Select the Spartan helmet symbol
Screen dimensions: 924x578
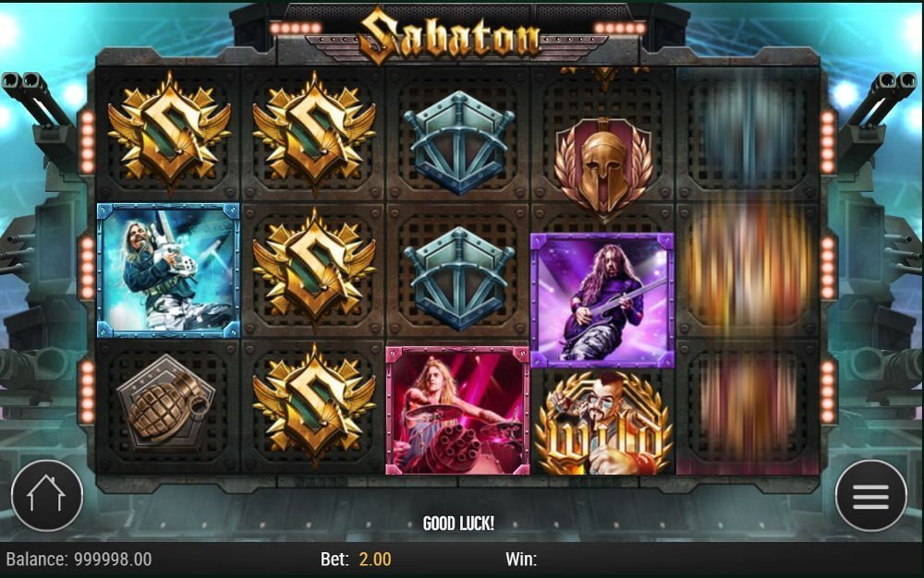point(603,166)
